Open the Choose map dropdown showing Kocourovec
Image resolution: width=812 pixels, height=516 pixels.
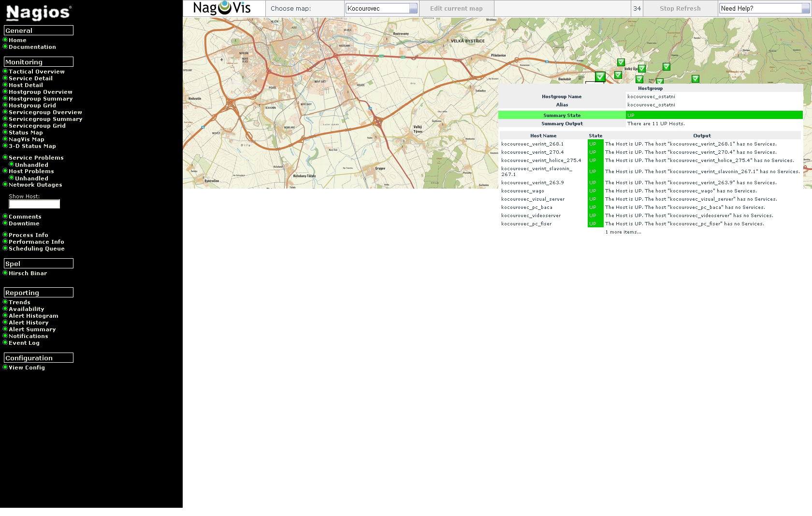tap(381, 8)
